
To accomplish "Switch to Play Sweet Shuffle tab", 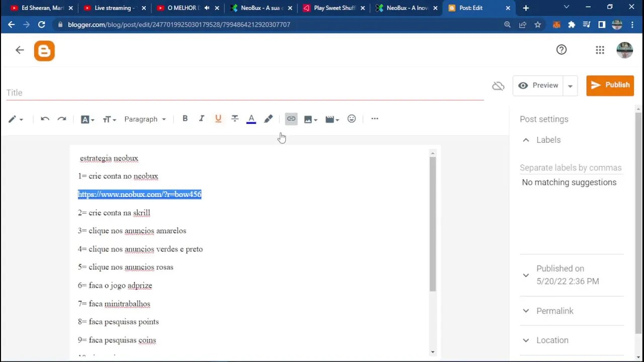I will [x=334, y=8].
